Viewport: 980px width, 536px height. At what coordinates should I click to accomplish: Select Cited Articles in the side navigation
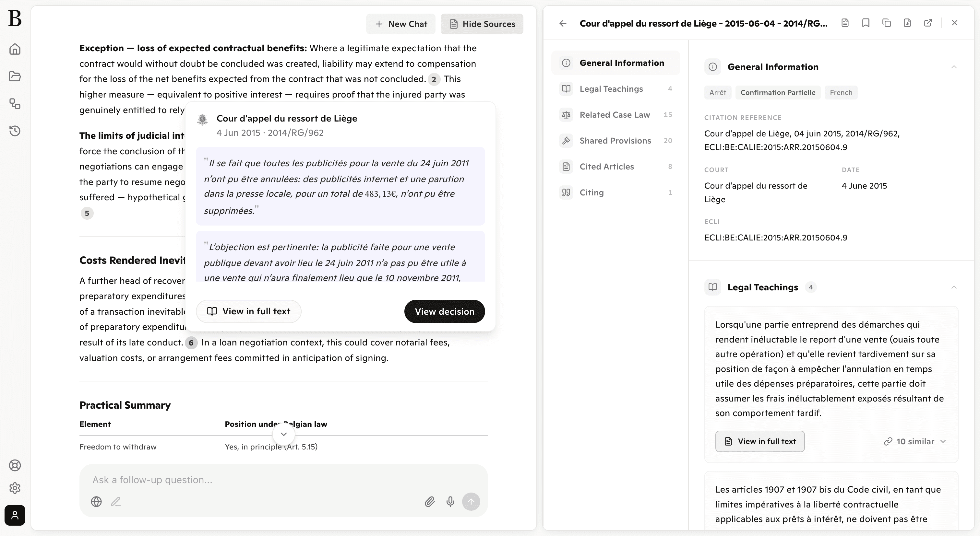pyautogui.click(x=606, y=167)
